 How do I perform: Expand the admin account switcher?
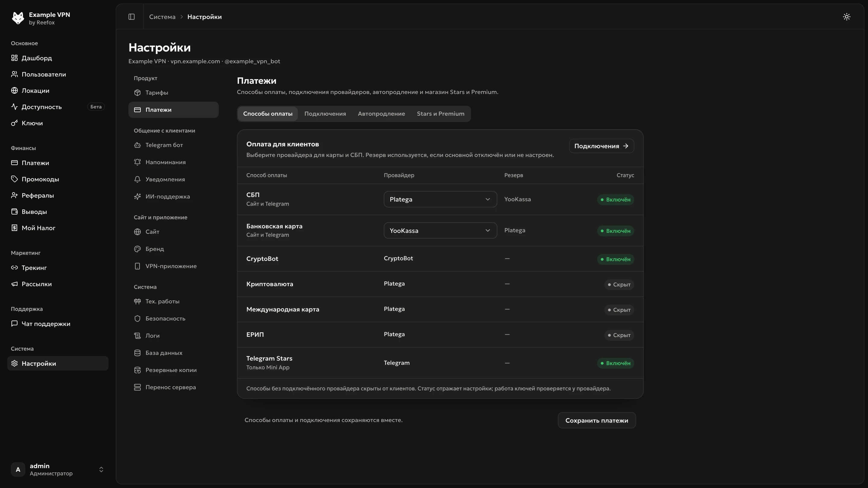point(58,470)
